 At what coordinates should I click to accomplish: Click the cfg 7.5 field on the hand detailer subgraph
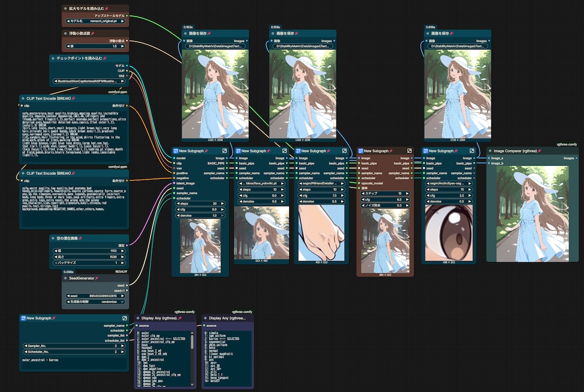pos(321,195)
